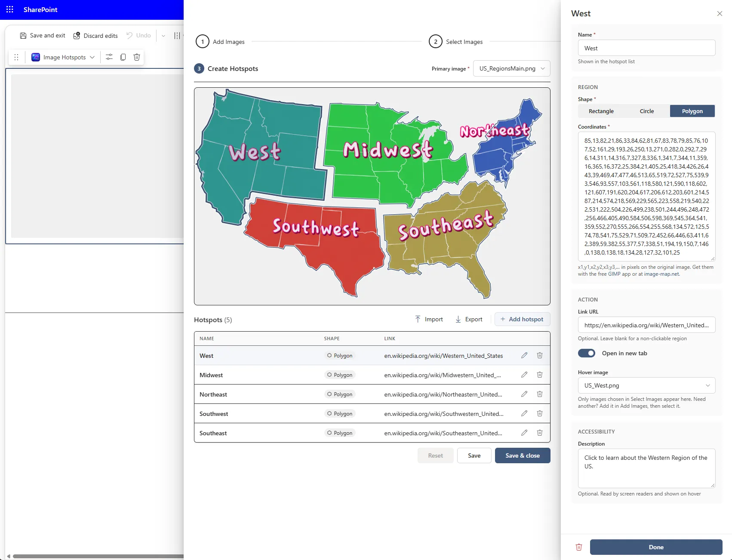Image resolution: width=732 pixels, height=560 pixels.
Task: Click the move handle of the web part toolbar
Action: 16,57
